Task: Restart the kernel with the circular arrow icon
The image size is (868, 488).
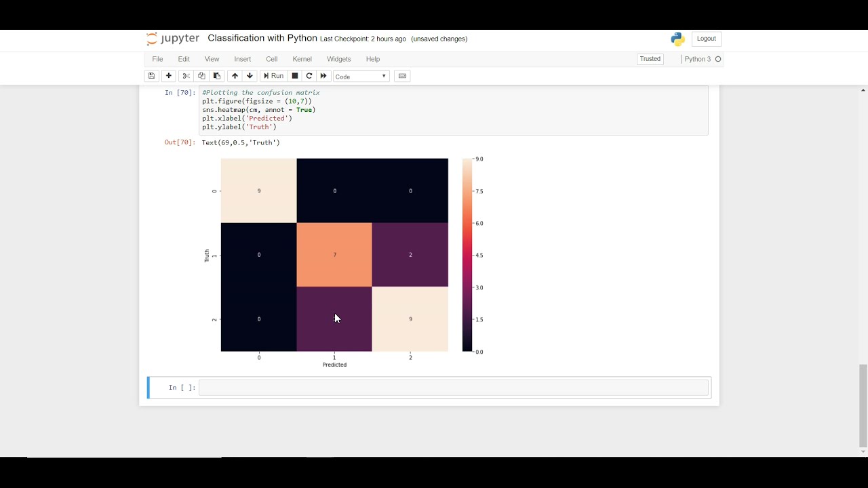Action: [x=309, y=76]
